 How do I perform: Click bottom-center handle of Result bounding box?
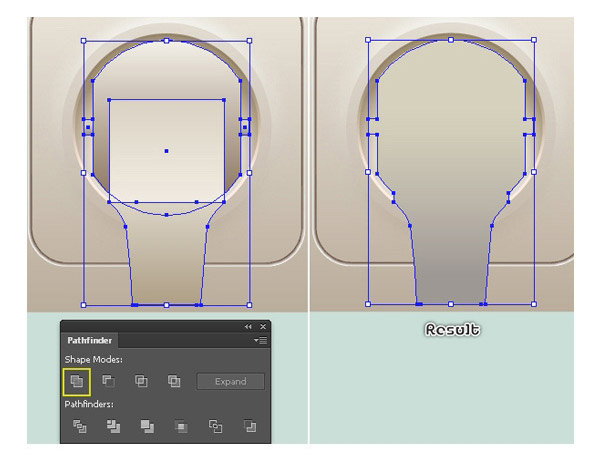451,304
